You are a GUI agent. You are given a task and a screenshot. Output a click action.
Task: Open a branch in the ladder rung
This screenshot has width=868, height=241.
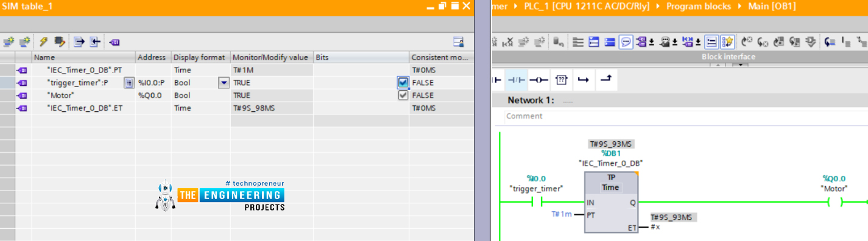coord(583,80)
